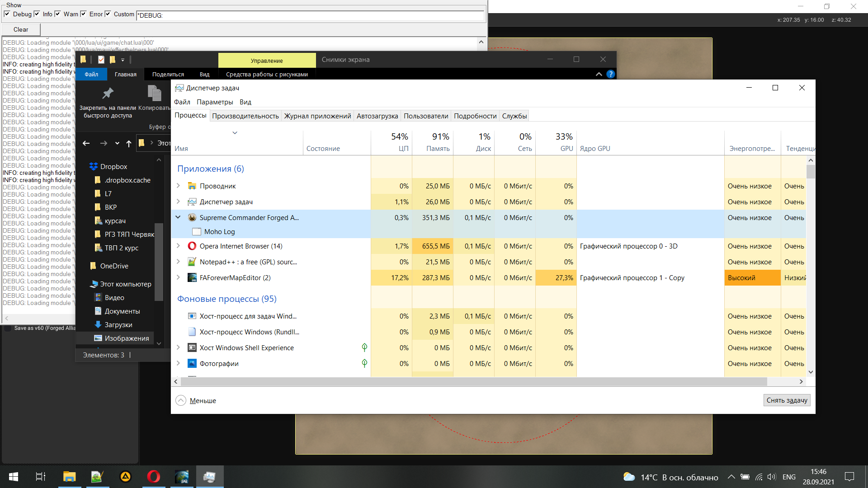Switch to the Службы tab
This screenshot has width=868, height=488.
tap(514, 116)
